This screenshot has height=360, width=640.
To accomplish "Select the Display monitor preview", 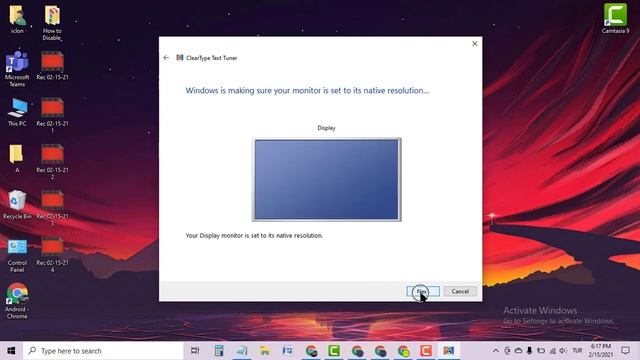I will click(x=327, y=180).
